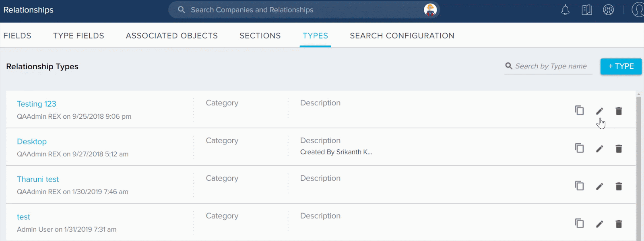Click the Category label in Testing 123 row

[x=222, y=103]
